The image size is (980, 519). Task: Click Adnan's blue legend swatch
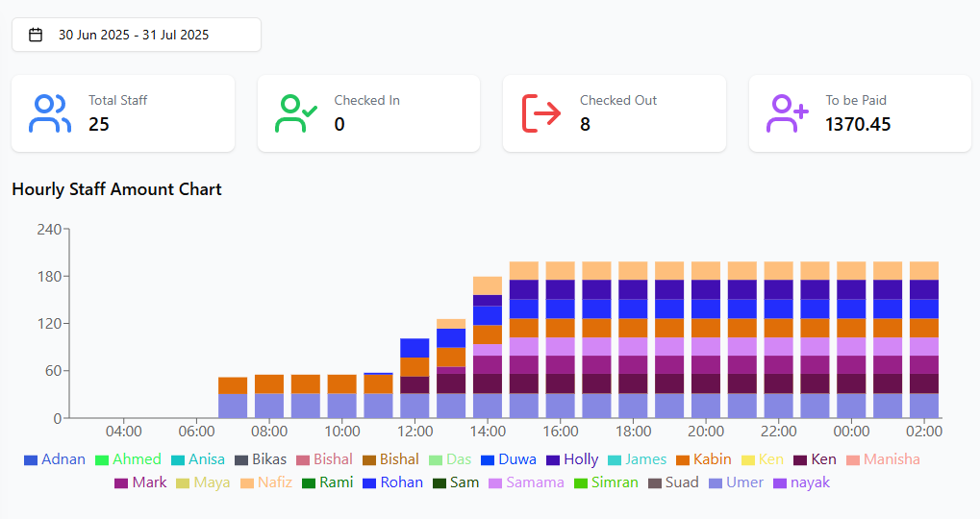pos(31,459)
